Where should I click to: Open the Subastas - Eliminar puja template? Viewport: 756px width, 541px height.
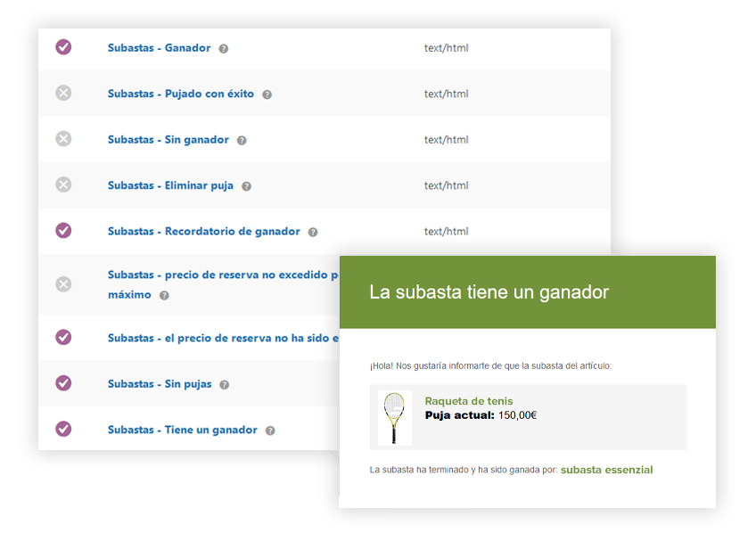(170, 185)
